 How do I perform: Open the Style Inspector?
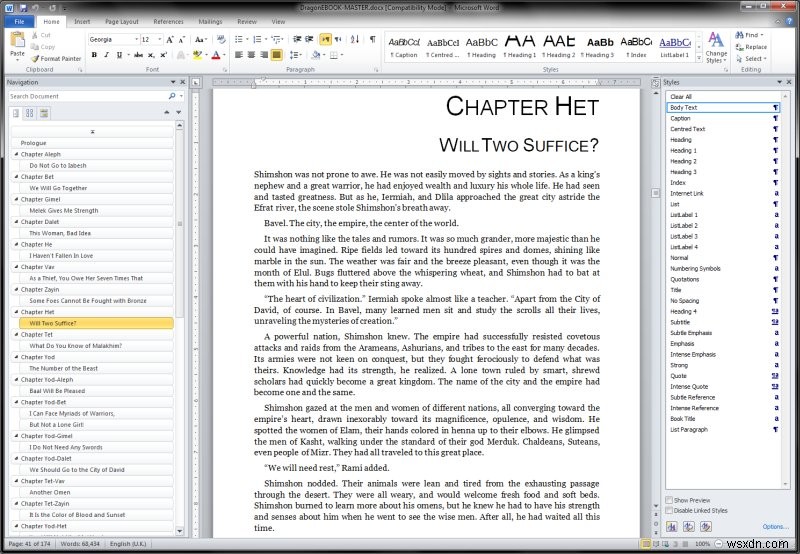pyautogui.click(x=689, y=526)
